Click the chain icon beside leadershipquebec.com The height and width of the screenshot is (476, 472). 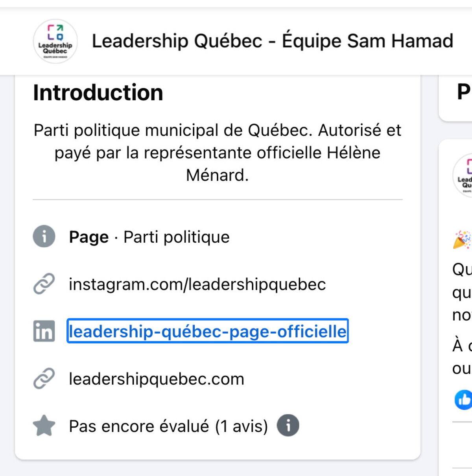pos(44,379)
